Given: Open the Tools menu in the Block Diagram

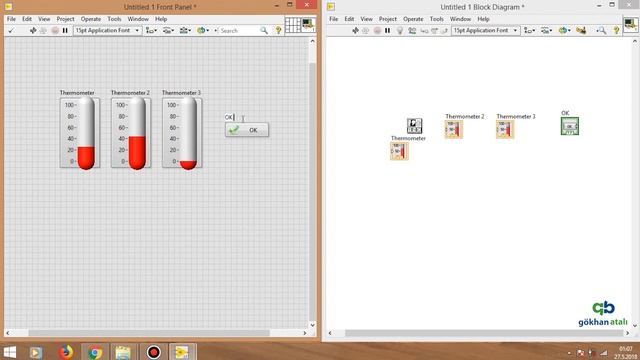Looking at the screenshot, I should tap(436, 19).
